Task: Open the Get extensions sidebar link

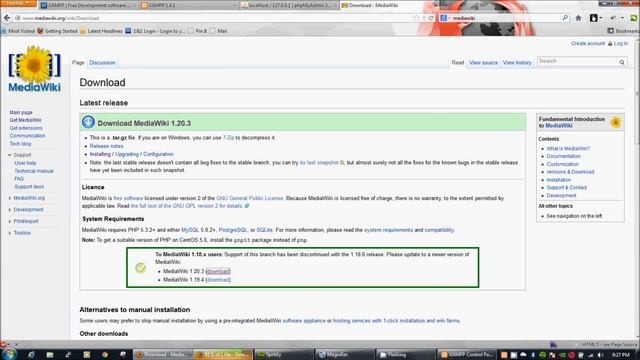Action: pyautogui.click(x=26, y=128)
